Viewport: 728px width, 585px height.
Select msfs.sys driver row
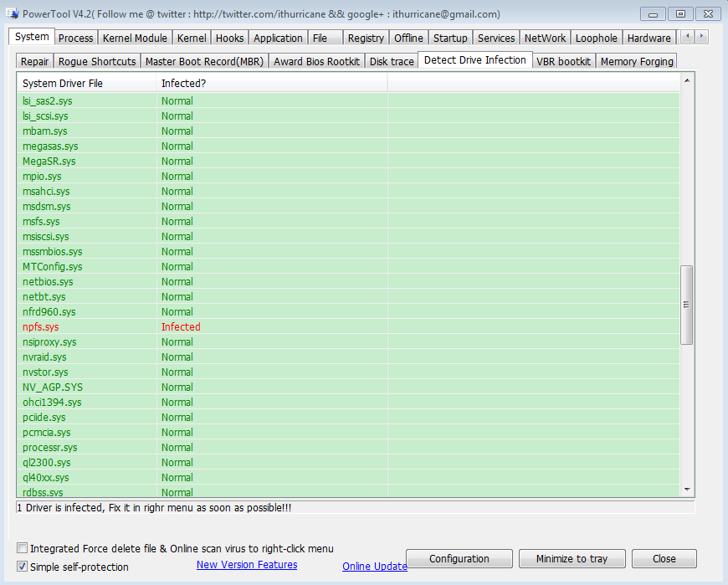(x=348, y=222)
